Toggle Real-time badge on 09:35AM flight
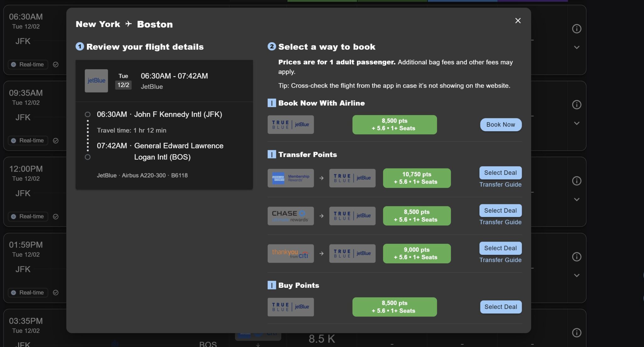This screenshot has width=644, height=347. pos(28,140)
